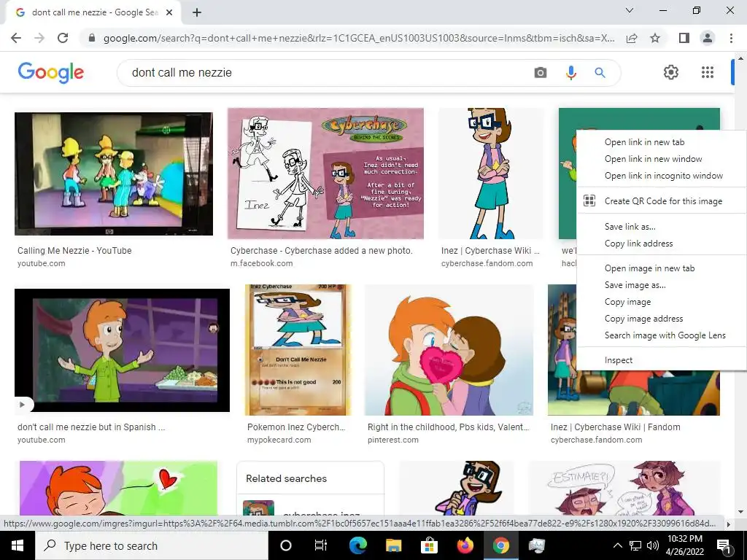
Task: Open Chrome three-dot menu
Action: click(x=731, y=38)
